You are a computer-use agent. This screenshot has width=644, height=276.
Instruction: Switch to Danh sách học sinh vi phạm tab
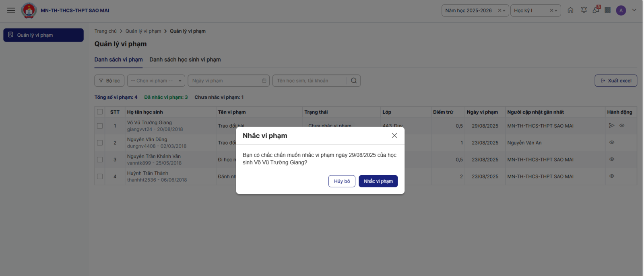click(185, 60)
